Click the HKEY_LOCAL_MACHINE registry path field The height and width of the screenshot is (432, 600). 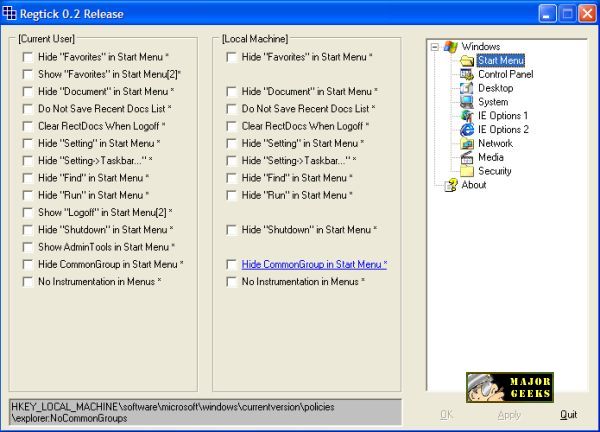(205, 412)
